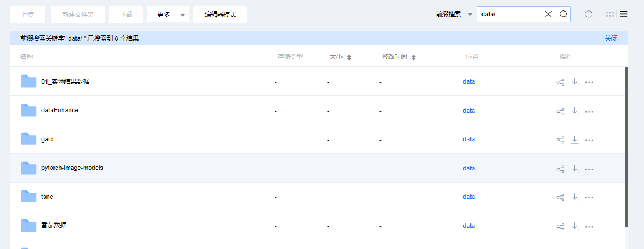Open more actions for tsne
This screenshot has width=644, height=249.
pyautogui.click(x=589, y=198)
